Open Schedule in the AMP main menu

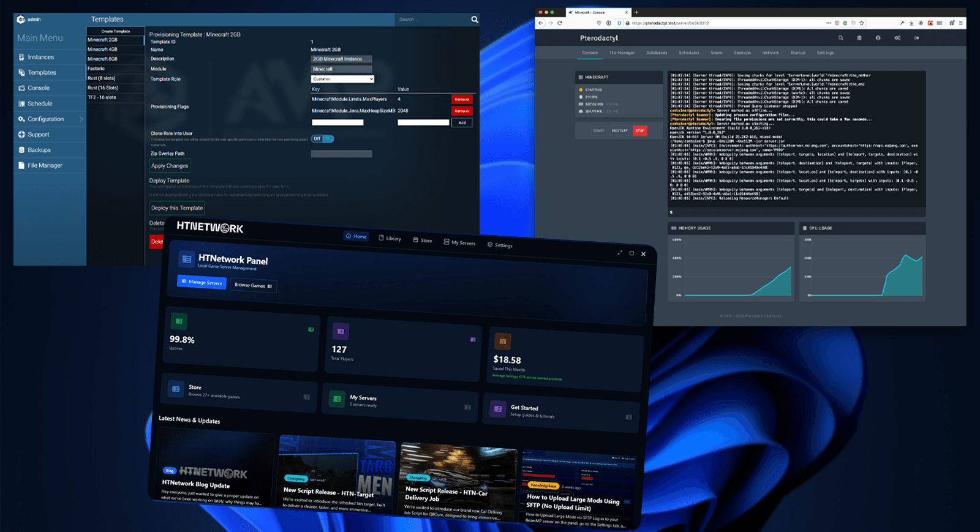49,103
